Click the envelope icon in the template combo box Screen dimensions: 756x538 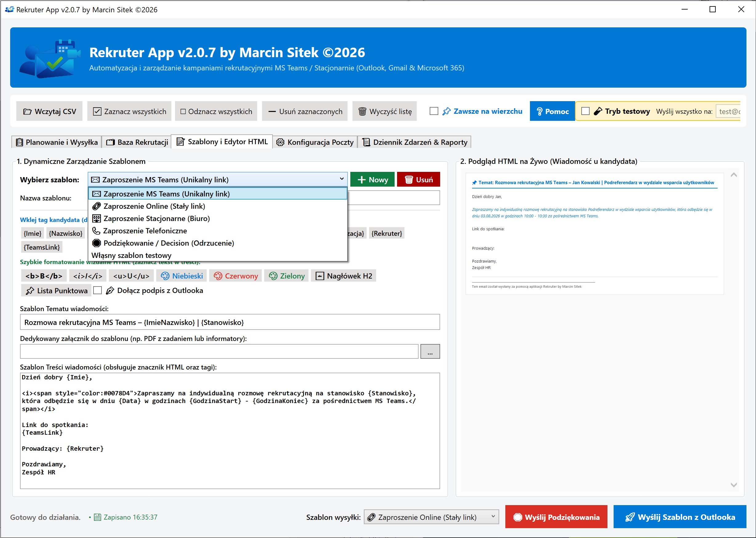tap(95, 180)
